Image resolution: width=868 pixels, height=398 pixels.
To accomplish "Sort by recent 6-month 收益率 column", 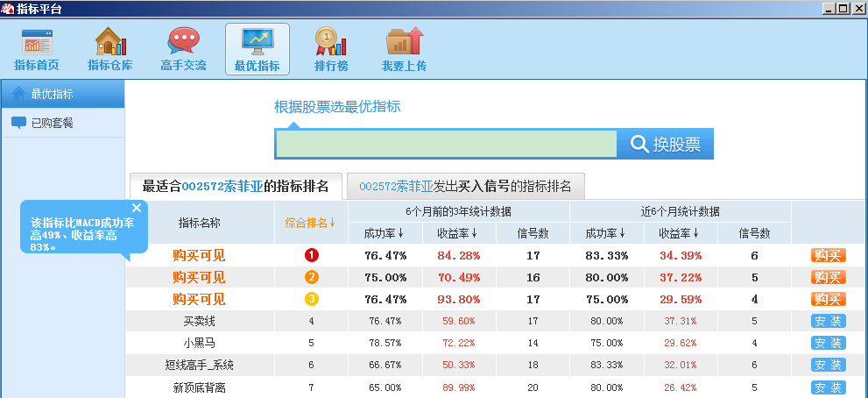I will click(679, 233).
